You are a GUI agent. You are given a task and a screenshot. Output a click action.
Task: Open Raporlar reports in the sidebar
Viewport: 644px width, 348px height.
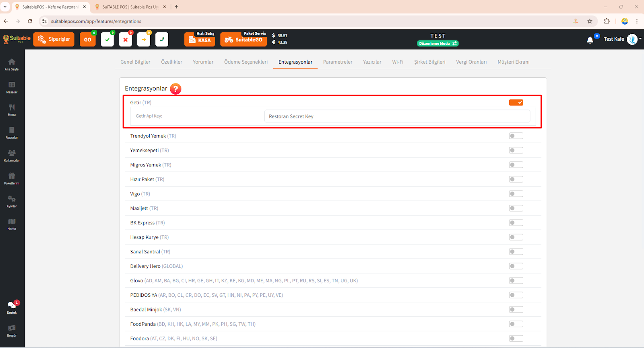click(12, 133)
